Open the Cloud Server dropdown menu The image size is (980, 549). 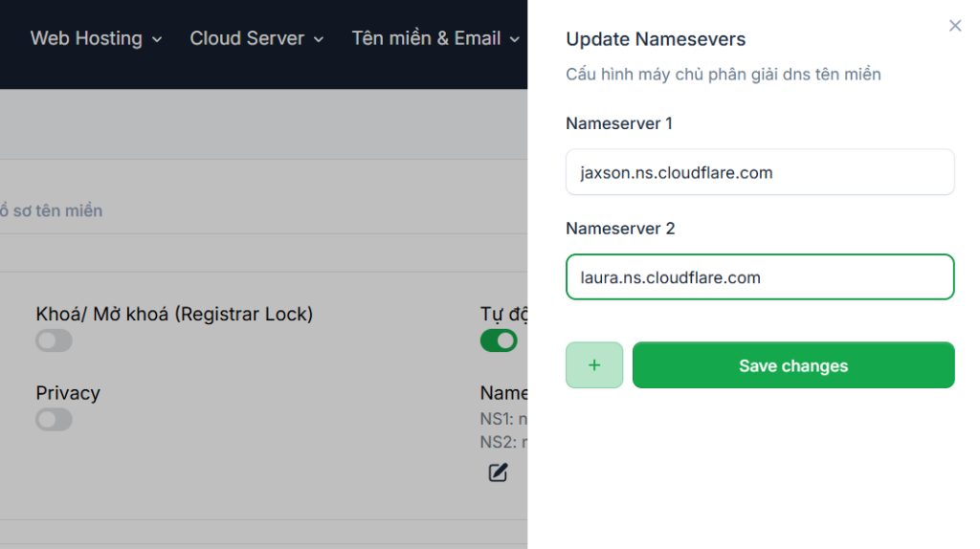(x=256, y=38)
